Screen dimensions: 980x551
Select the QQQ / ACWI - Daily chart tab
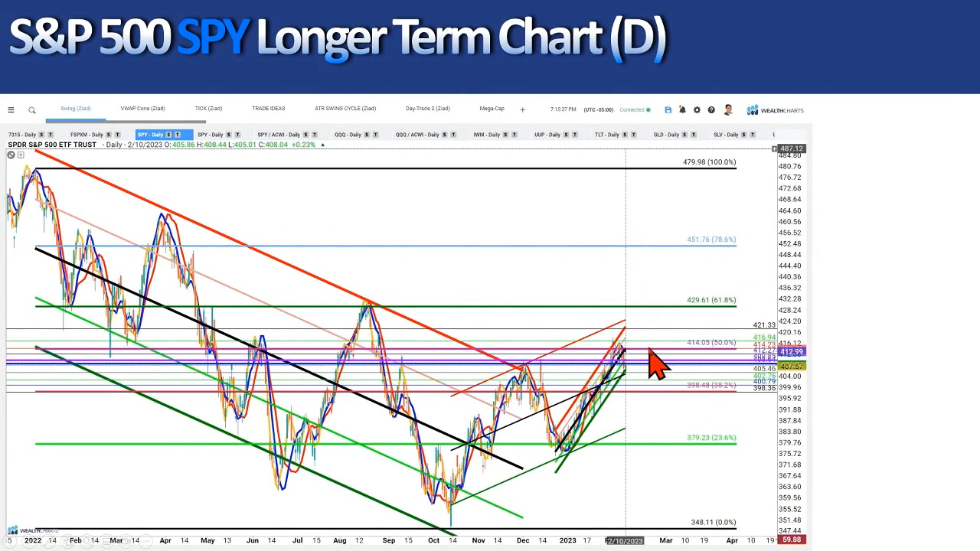417,135
